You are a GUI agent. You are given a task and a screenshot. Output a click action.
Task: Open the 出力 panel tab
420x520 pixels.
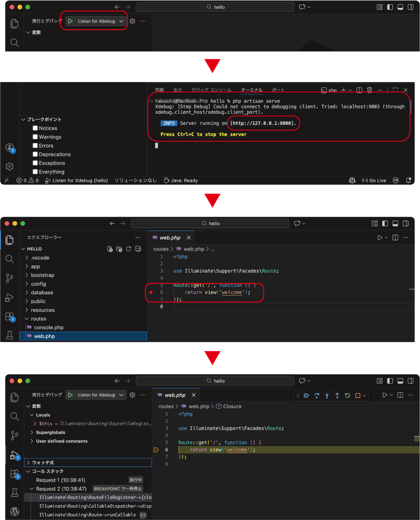[178, 90]
